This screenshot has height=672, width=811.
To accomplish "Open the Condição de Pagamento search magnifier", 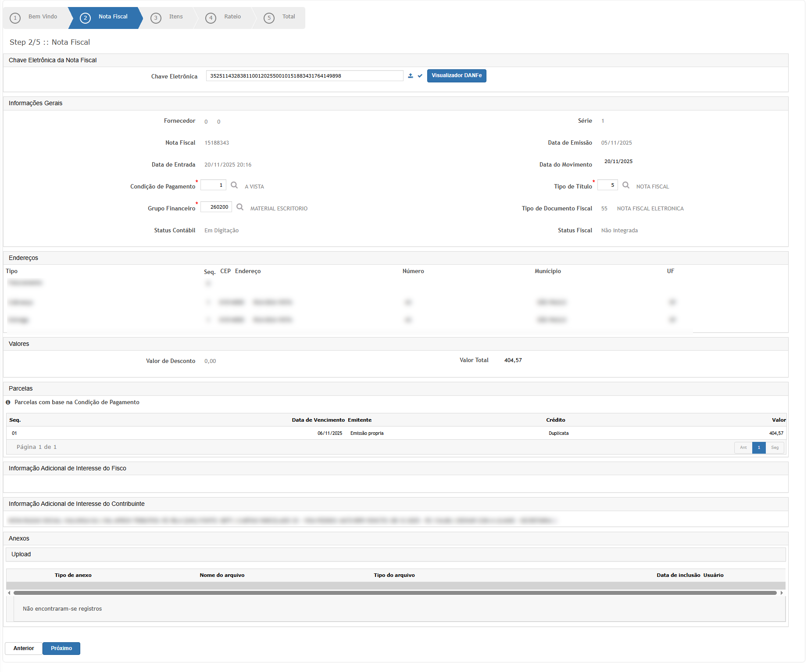I will coord(234,185).
